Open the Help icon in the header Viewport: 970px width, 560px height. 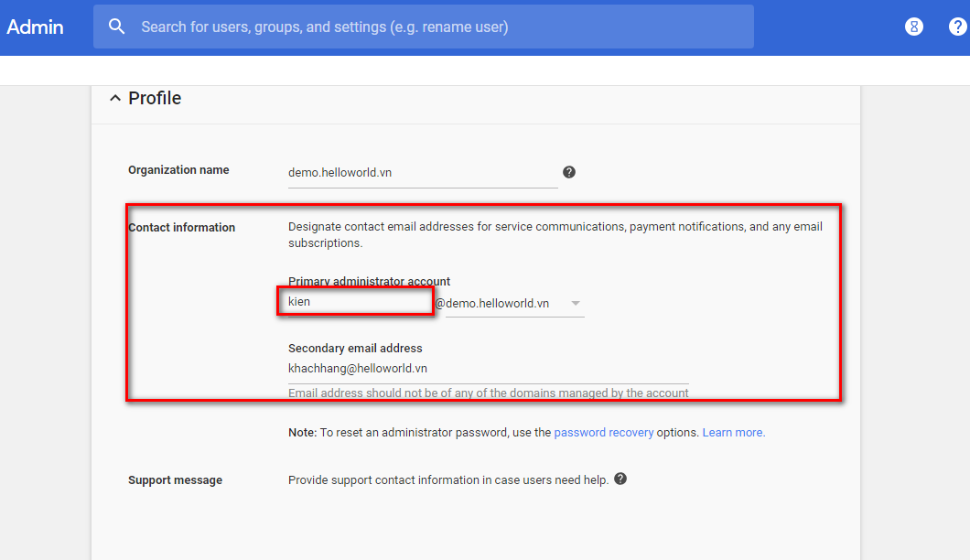[957, 27]
